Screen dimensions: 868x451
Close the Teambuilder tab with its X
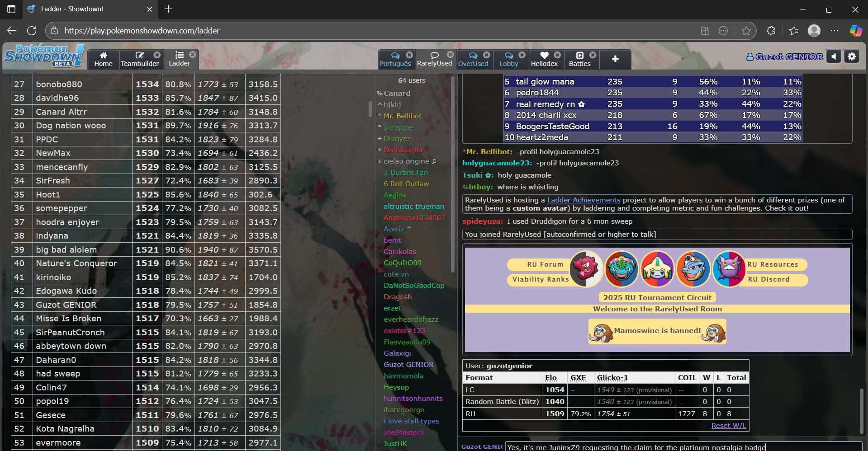pos(157,55)
